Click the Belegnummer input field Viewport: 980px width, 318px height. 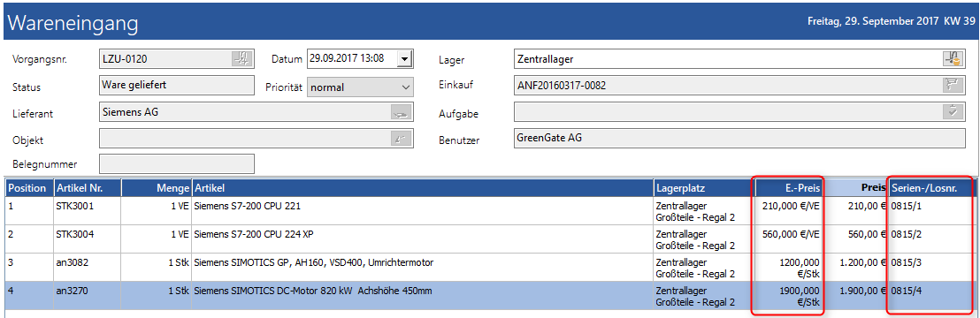pyautogui.click(x=177, y=163)
